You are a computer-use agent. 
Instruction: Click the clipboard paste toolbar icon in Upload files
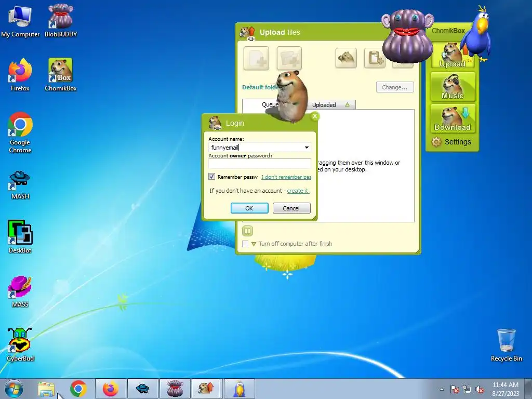click(375, 58)
